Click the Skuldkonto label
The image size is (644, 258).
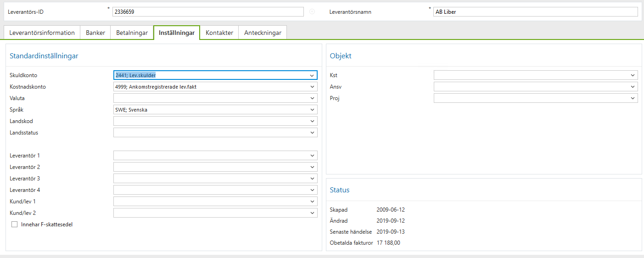pos(23,75)
